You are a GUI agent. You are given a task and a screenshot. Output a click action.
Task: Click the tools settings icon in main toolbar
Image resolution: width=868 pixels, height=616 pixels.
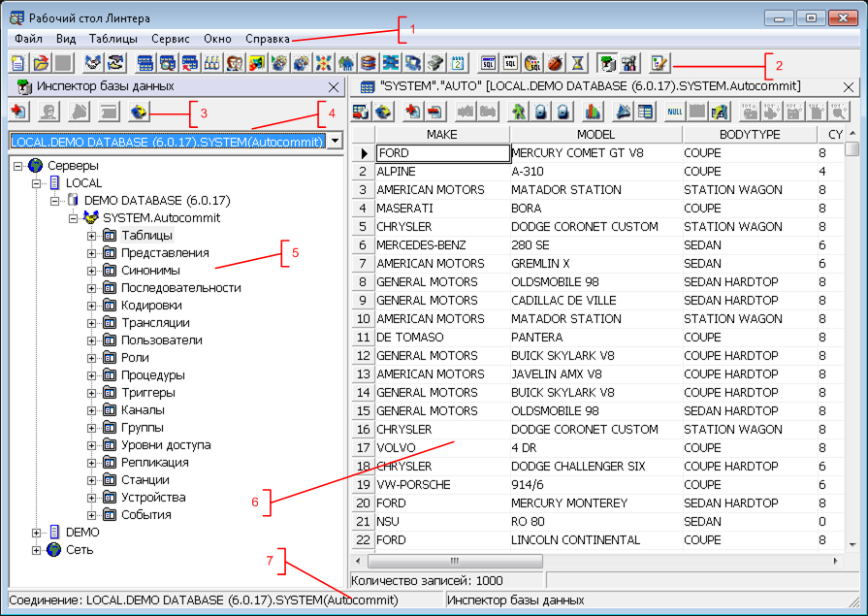click(629, 63)
